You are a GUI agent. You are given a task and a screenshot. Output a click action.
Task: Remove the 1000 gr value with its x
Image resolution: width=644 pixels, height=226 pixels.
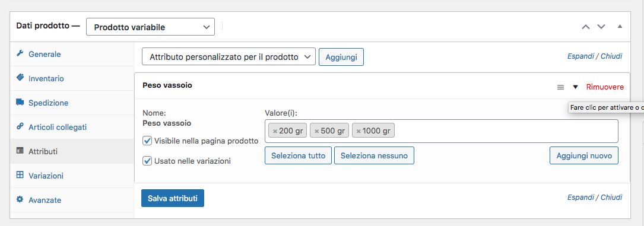359,131
